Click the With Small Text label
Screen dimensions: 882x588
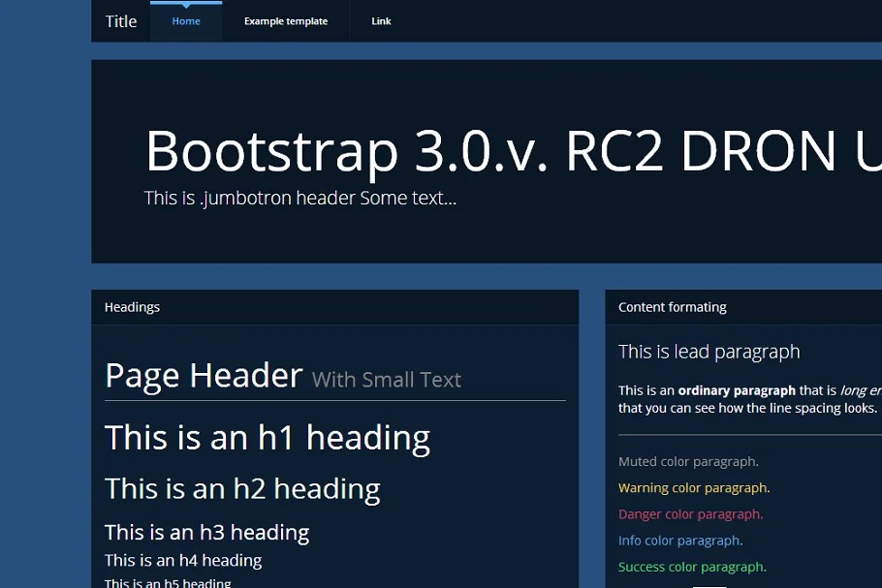pos(386,380)
